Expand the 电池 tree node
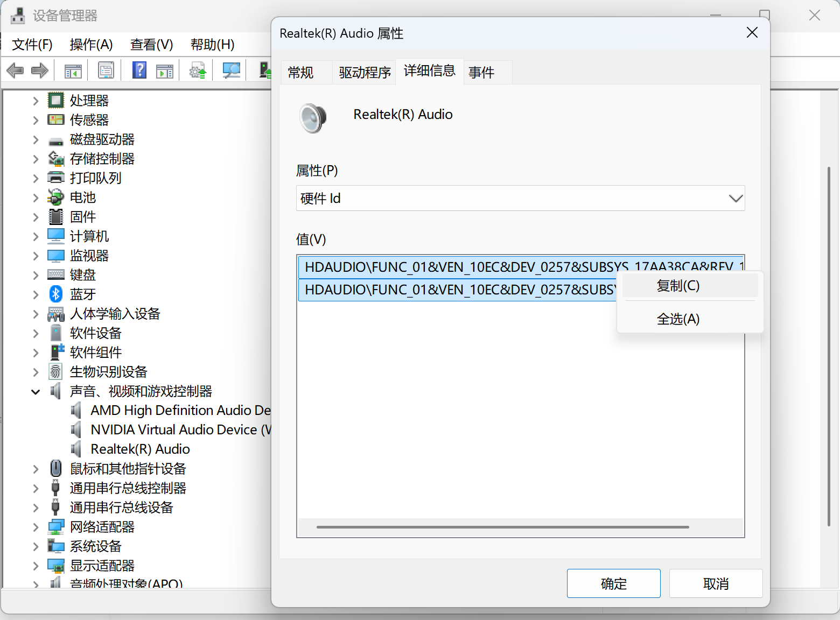 36,198
